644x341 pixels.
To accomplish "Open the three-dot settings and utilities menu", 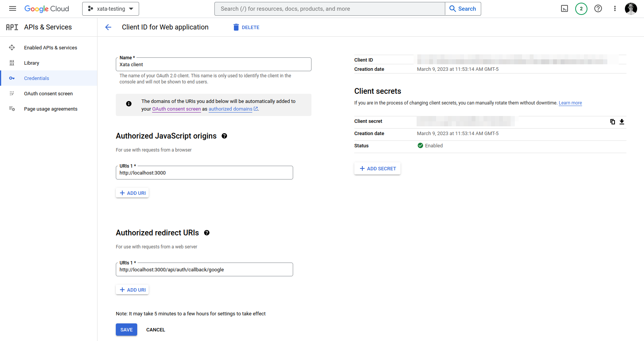I will tap(615, 9).
